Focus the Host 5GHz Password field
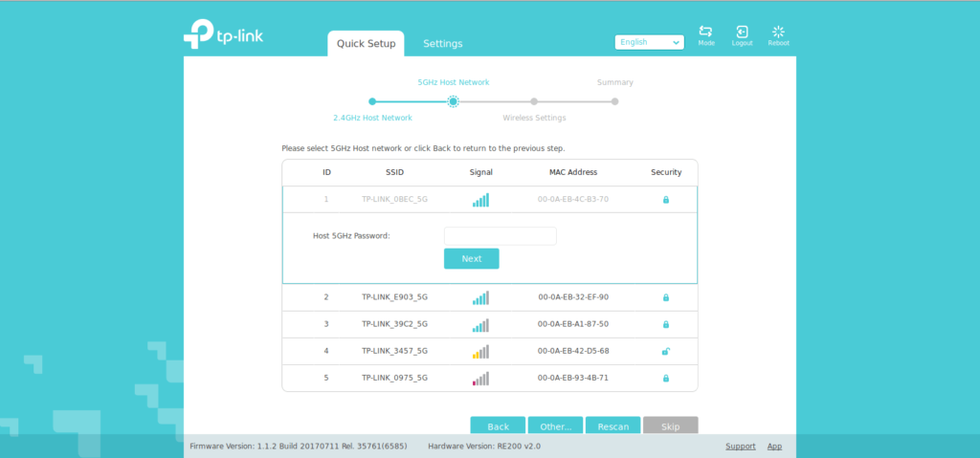This screenshot has height=458, width=980. (x=500, y=235)
